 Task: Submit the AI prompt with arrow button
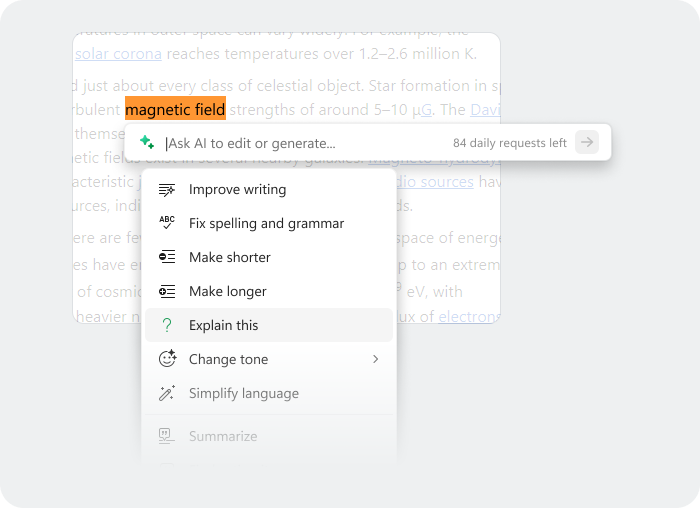[587, 142]
